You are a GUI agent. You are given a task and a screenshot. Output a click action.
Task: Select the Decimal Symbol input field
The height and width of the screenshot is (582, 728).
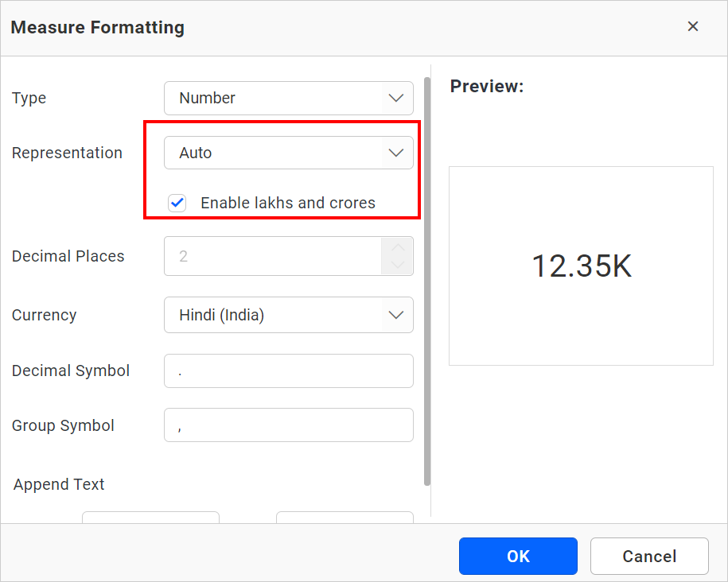pyautogui.click(x=288, y=371)
